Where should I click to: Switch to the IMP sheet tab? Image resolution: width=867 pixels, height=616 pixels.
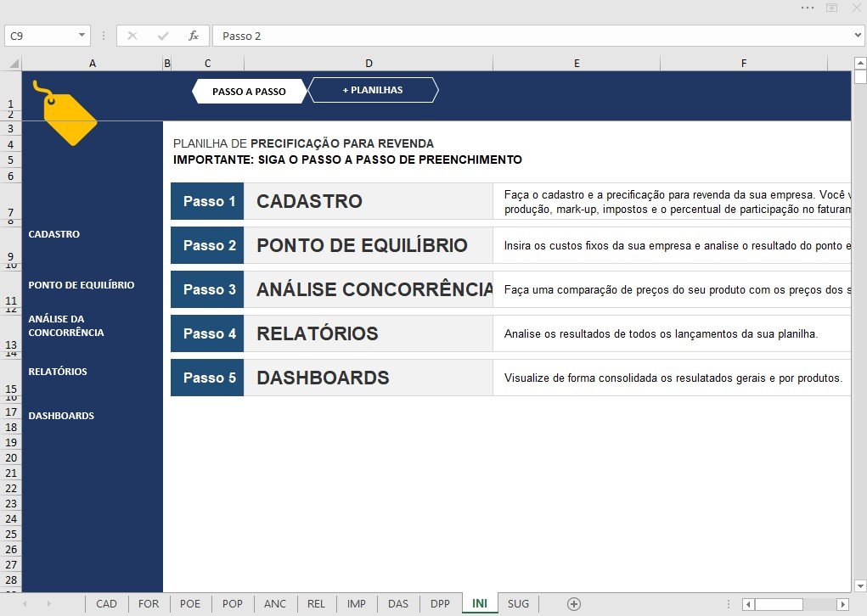pyautogui.click(x=356, y=604)
